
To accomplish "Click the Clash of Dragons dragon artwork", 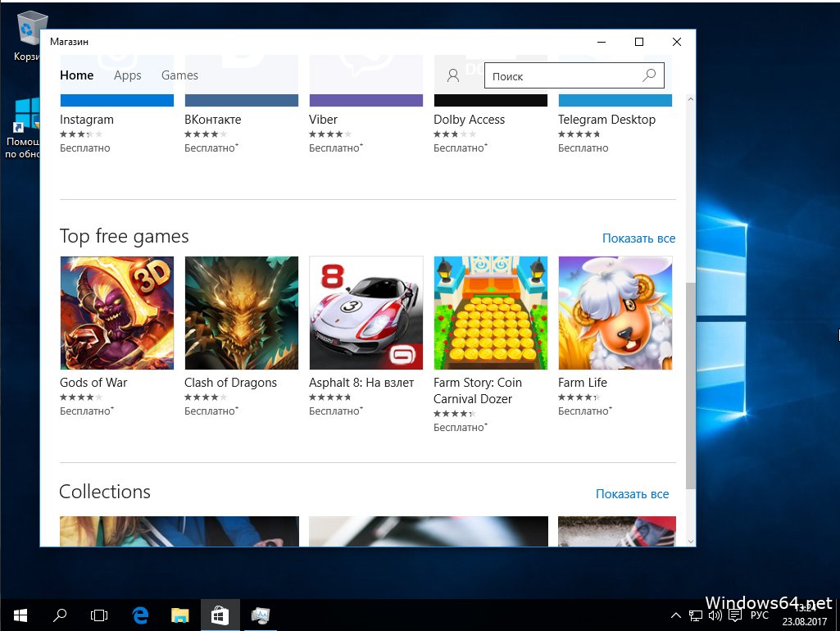I will point(242,313).
